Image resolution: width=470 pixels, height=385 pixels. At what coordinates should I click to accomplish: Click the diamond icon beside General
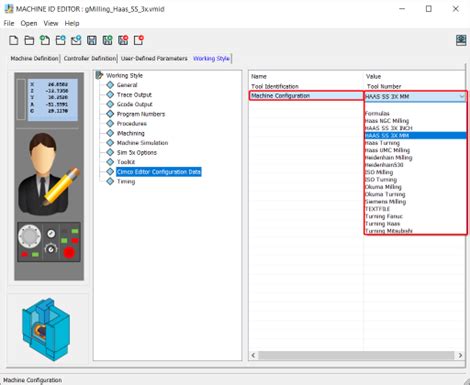tap(110, 85)
